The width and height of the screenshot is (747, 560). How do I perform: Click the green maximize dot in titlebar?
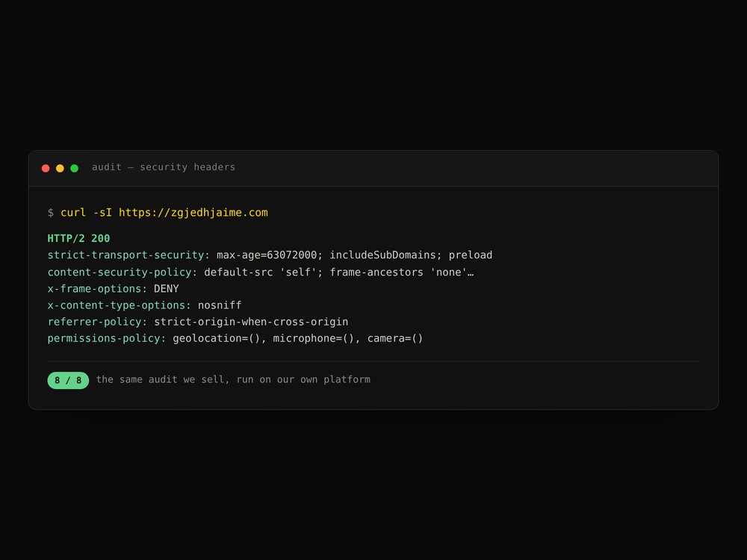coord(74,168)
